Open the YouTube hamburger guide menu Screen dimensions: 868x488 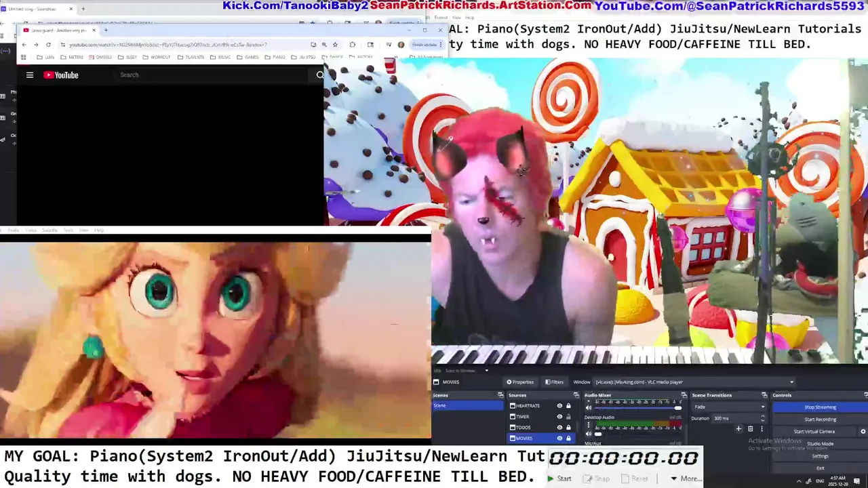(x=30, y=75)
